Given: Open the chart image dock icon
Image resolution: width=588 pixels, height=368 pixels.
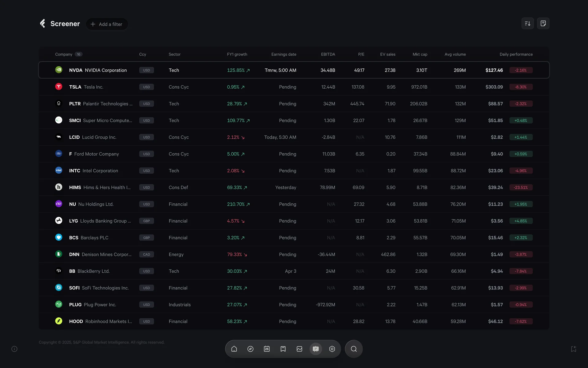Looking at the screenshot, I should 300,349.
